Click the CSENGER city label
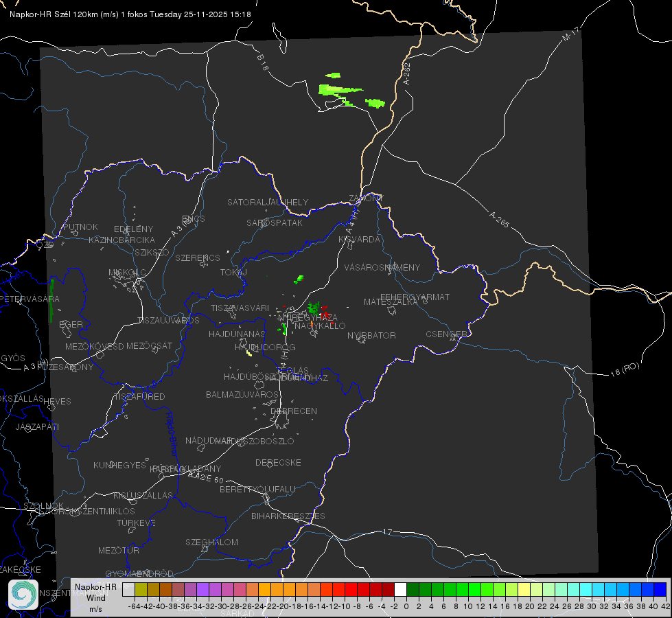 pos(446,334)
